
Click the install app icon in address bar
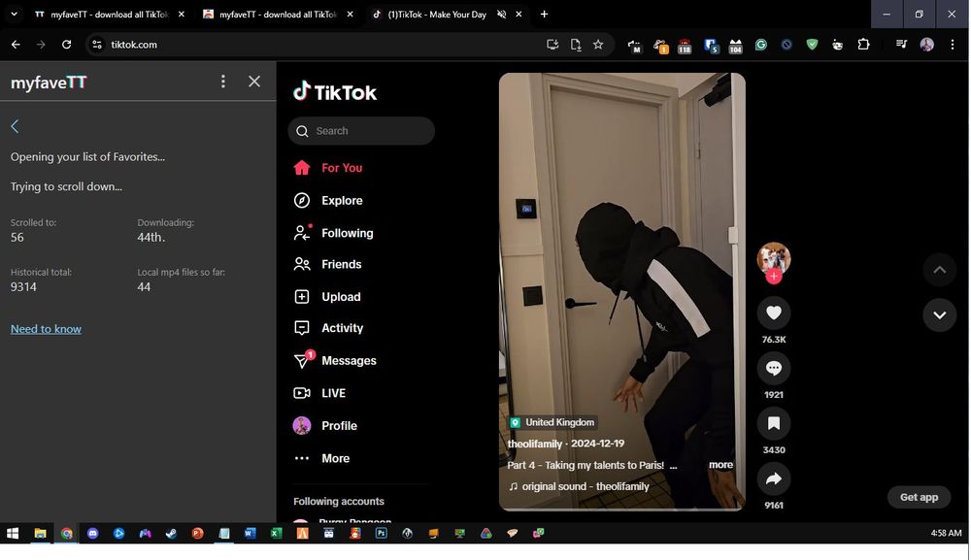click(552, 45)
